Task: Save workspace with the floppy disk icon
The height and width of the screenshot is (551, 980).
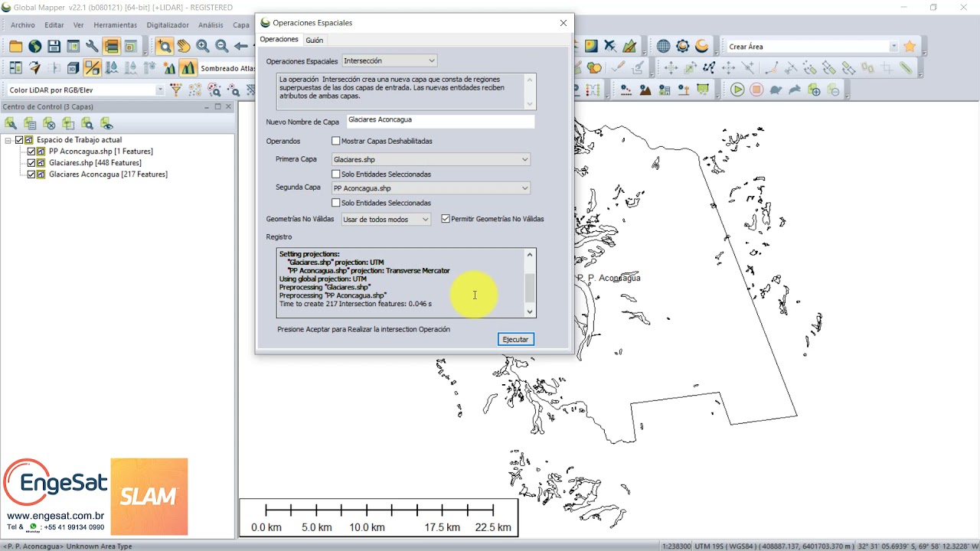Action: pyautogui.click(x=54, y=47)
